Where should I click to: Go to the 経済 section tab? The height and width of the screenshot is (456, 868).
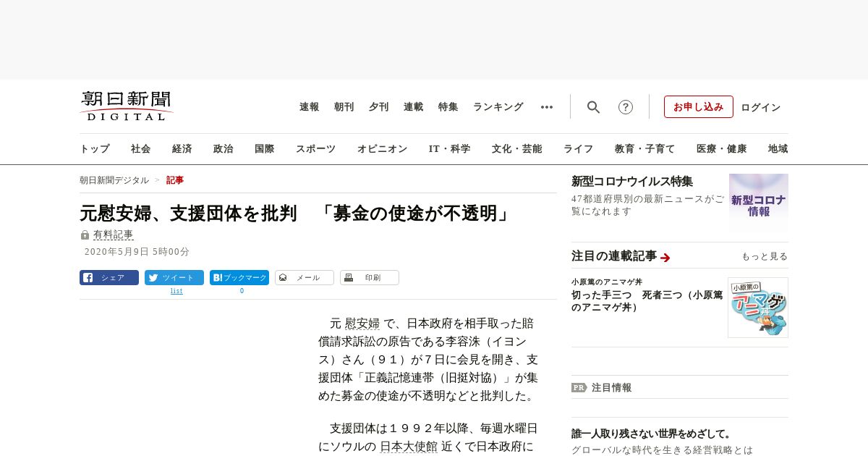pos(182,148)
